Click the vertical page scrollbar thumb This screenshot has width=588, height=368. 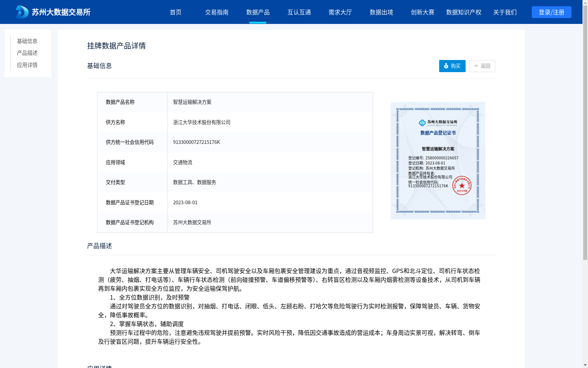click(585, 133)
